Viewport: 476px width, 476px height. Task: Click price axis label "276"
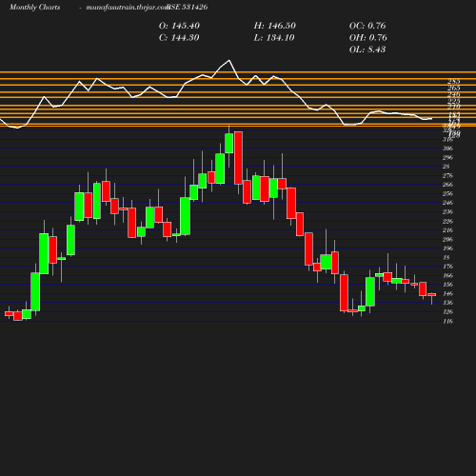pos(447,175)
